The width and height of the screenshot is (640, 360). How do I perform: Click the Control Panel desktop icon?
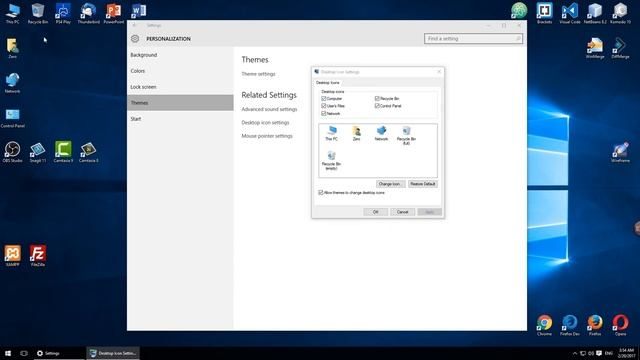click(x=12, y=118)
